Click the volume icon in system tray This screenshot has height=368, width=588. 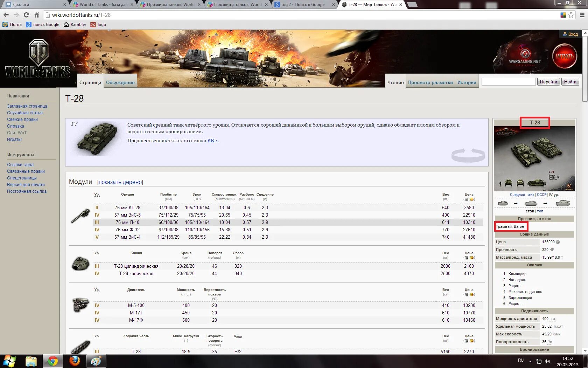pyautogui.click(x=547, y=361)
